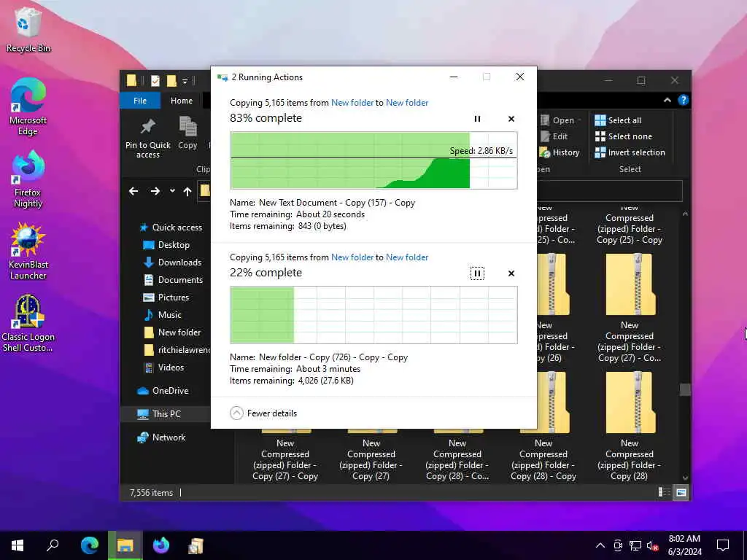Viewport: 747px width, 560px height.
Task: Open the Windows Start menu
Action: 18,545
